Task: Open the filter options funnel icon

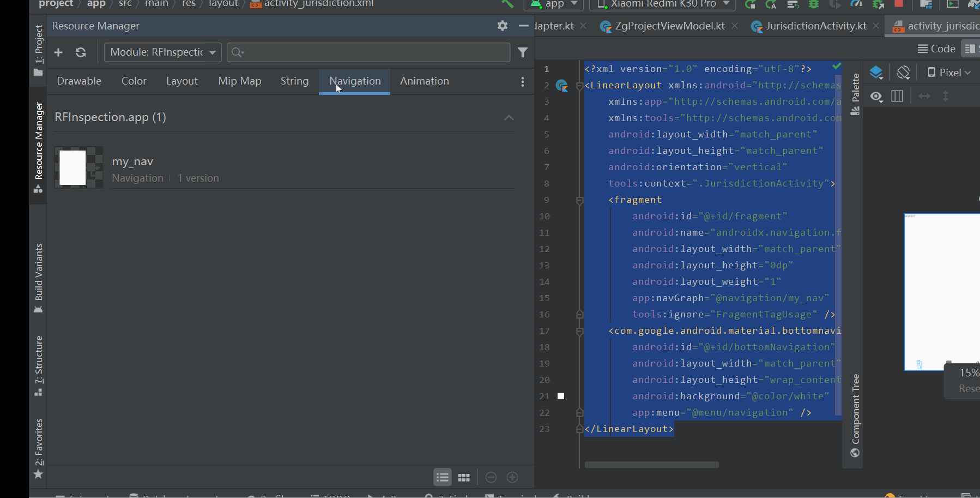Action: pyautogui.click(x=523, y=52)
